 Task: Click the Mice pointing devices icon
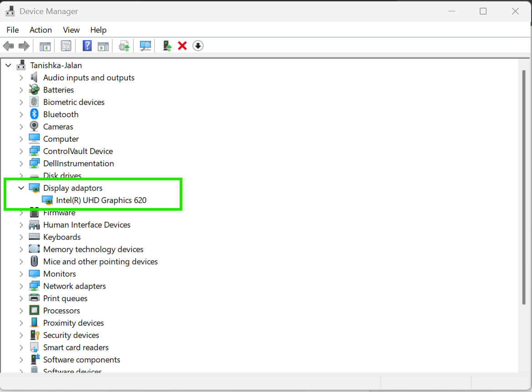pos(34,261)
